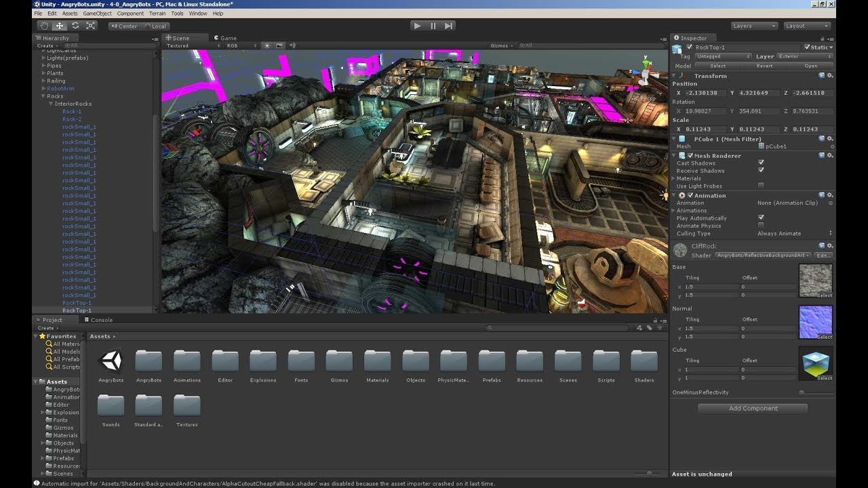Open the GameObject menu
Viewport: 868px width, 488px height.
tap(98, 14)
